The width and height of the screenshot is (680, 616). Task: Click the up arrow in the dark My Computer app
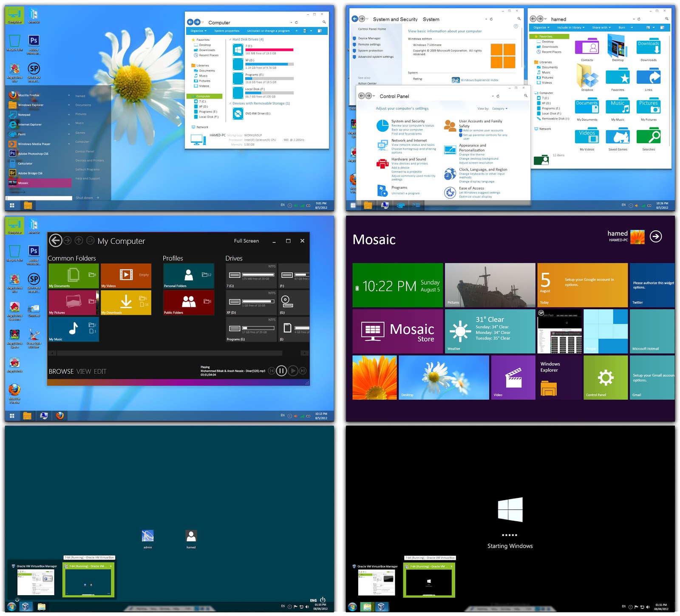pyautogui.click(x=79, y=240)
